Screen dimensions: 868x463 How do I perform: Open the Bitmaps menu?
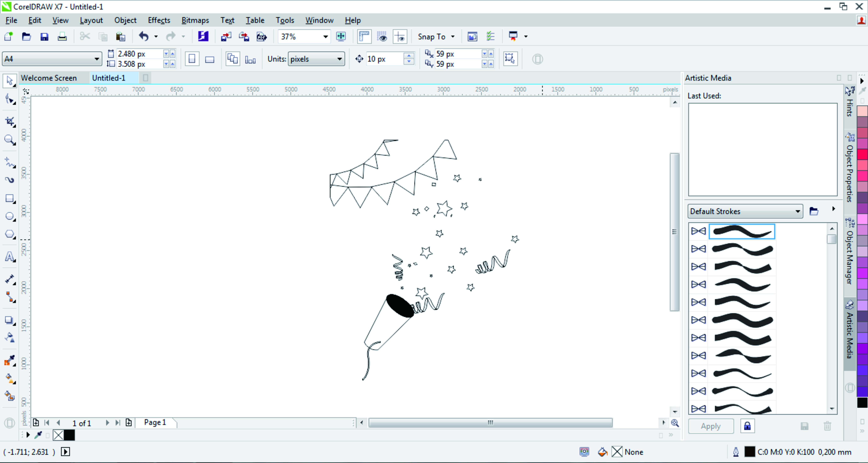point(195,20)
